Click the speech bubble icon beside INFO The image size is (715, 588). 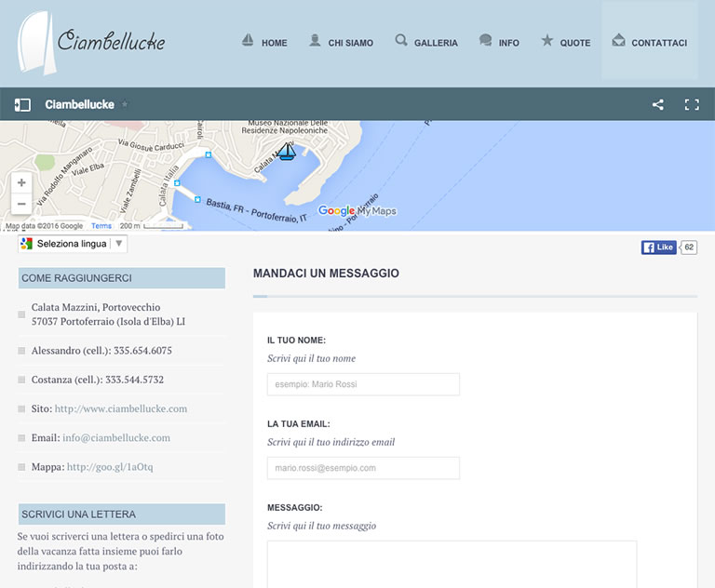486,40
